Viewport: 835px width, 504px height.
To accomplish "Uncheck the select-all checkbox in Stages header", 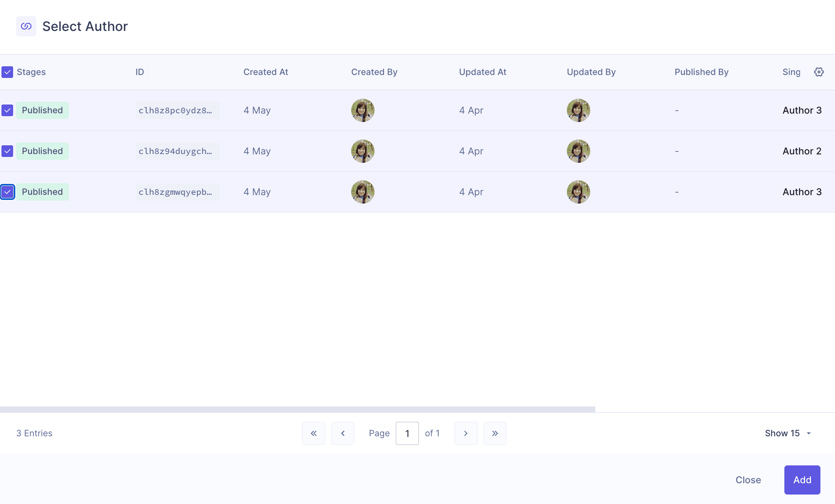I will click(x=7, y=72).
